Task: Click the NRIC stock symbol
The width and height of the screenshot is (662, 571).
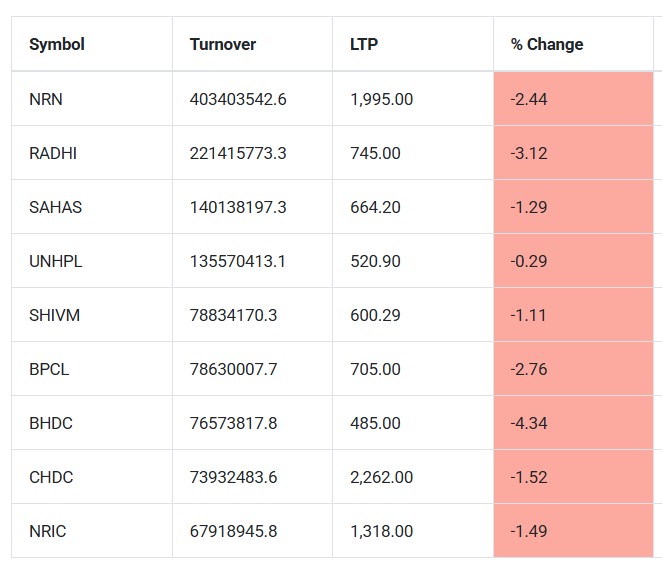Action: (x=48, y=531)
